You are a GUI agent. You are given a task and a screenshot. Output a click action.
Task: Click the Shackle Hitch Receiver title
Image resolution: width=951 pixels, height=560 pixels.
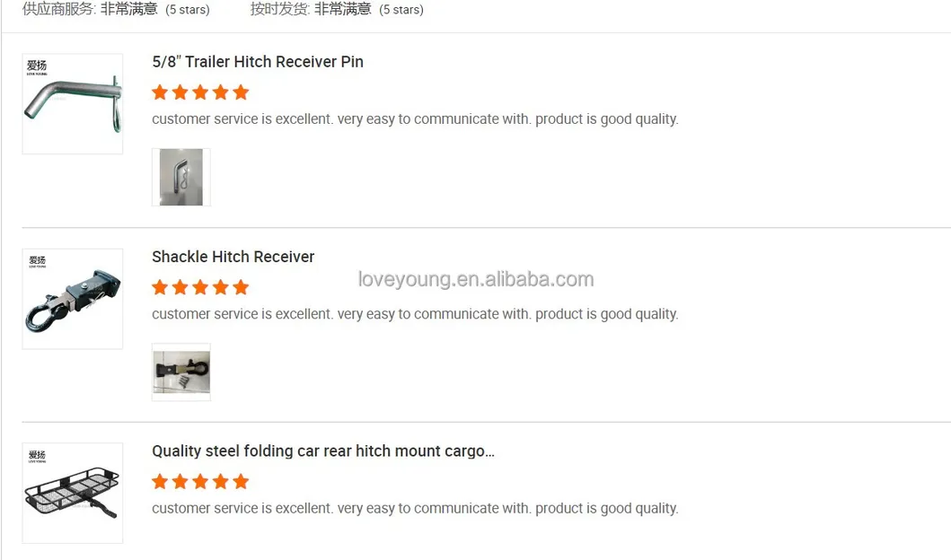pyautogui.click(x=233, y=257)
